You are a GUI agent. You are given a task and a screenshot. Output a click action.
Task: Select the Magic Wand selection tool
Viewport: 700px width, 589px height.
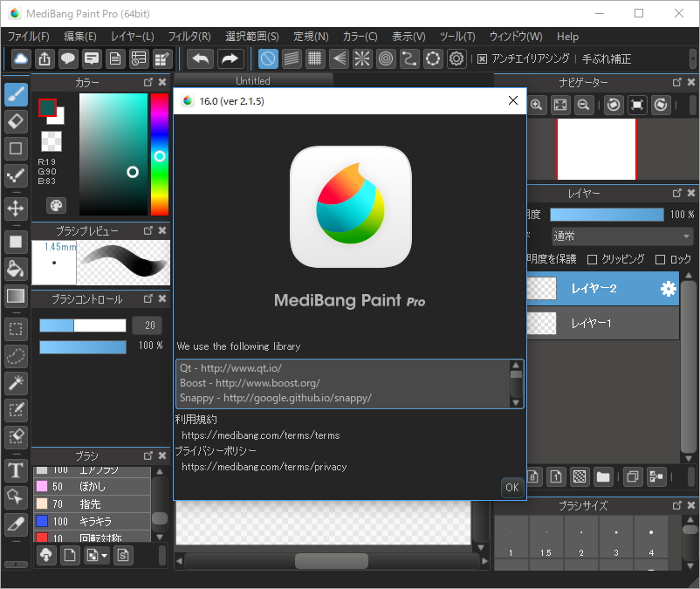click(16, 383)
